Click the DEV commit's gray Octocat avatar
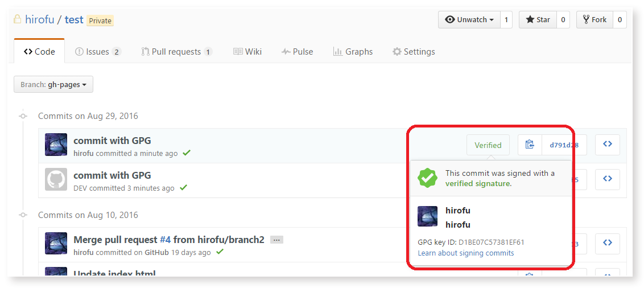Screen dimensions: 644x288 [x=56, y=179]
